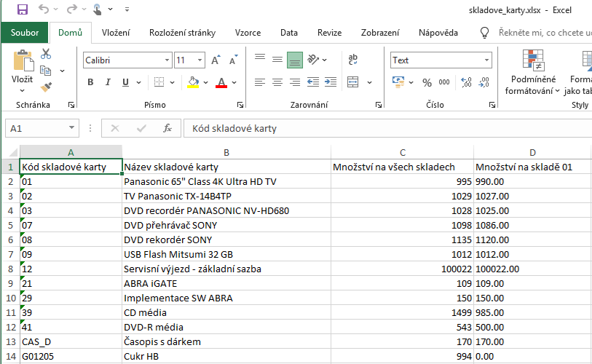Open the Merge and Center dropdown arrow
This screenshot has height=364, width=592.
(370, 82)
